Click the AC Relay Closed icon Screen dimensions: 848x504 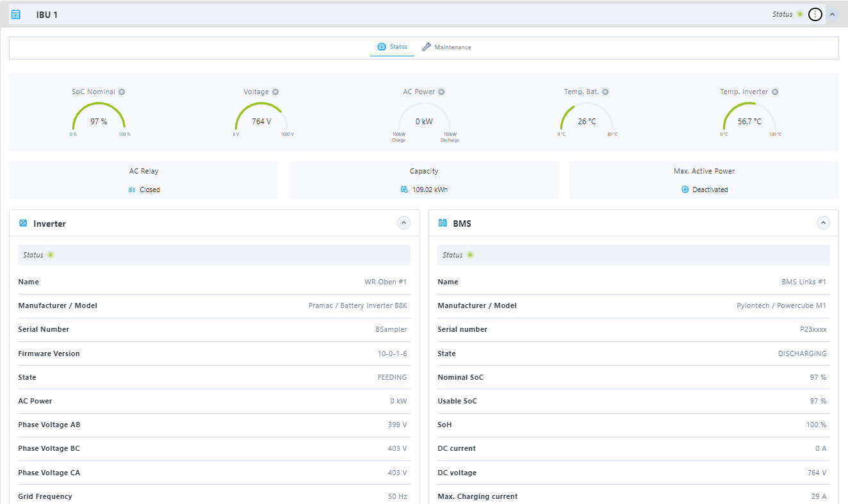pyautogui.click(x=132, y=190)
